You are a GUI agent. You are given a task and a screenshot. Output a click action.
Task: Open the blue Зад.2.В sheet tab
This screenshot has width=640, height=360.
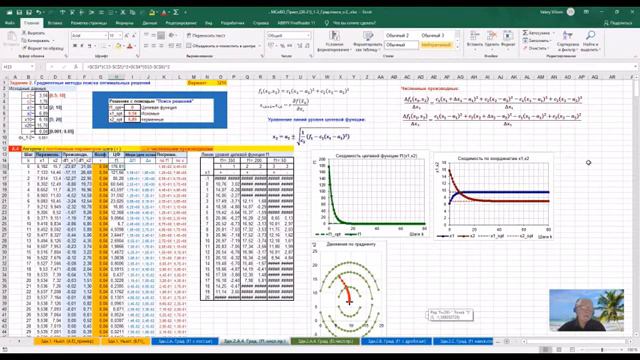coord(396,341)
